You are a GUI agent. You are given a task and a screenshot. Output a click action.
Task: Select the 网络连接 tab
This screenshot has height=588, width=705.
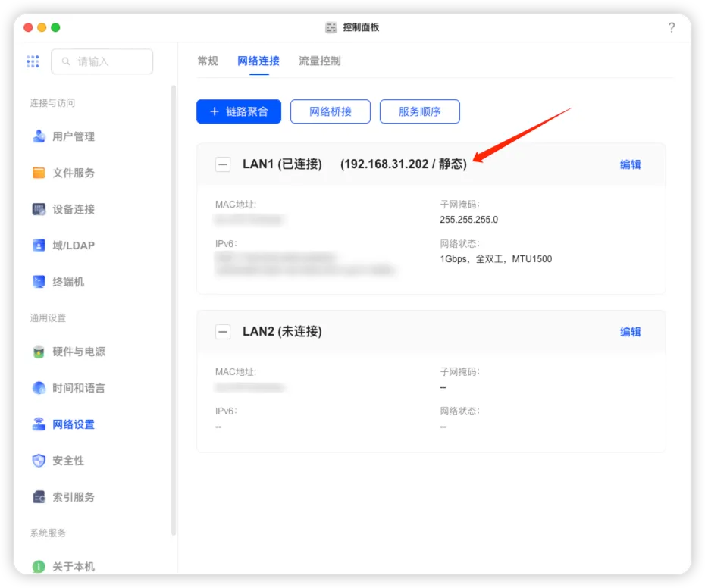coord(258,61)
